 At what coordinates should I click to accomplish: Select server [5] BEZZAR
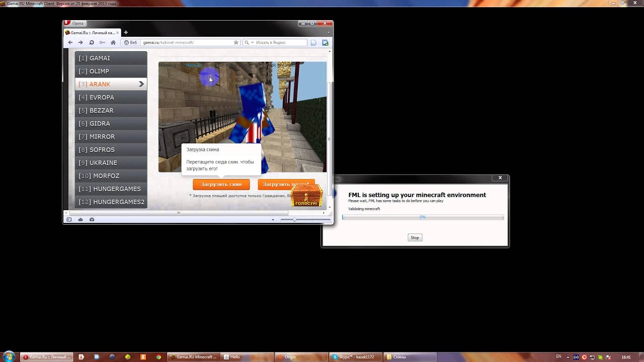111,110
